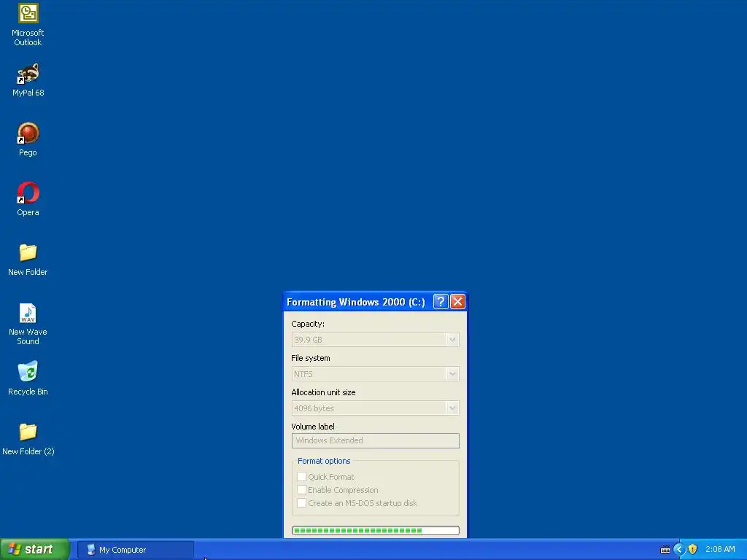Image resolution: width=747 pixels, height=560 pixels.
Task: Toggle the Quick Format checkbox
Action: (301, 477)
